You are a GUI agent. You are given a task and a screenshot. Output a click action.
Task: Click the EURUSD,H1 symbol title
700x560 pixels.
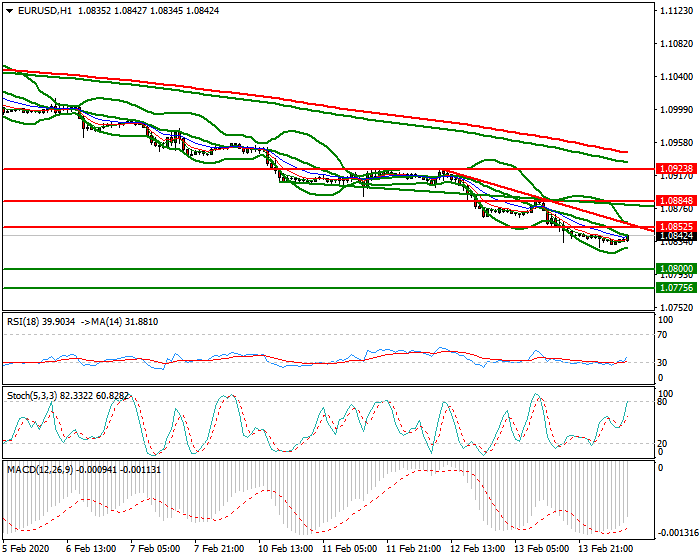(x=45, y=11)
